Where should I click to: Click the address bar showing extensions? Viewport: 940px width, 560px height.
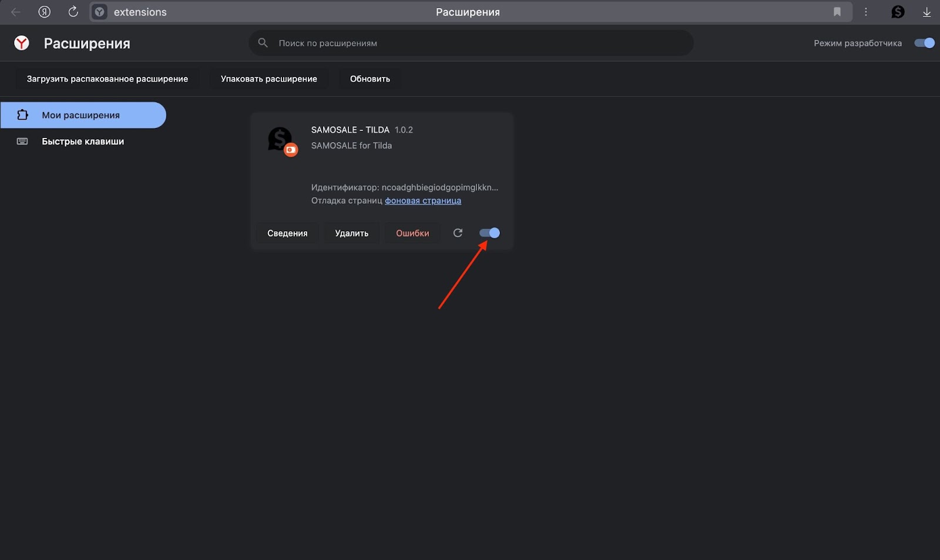tap(471, 12)
